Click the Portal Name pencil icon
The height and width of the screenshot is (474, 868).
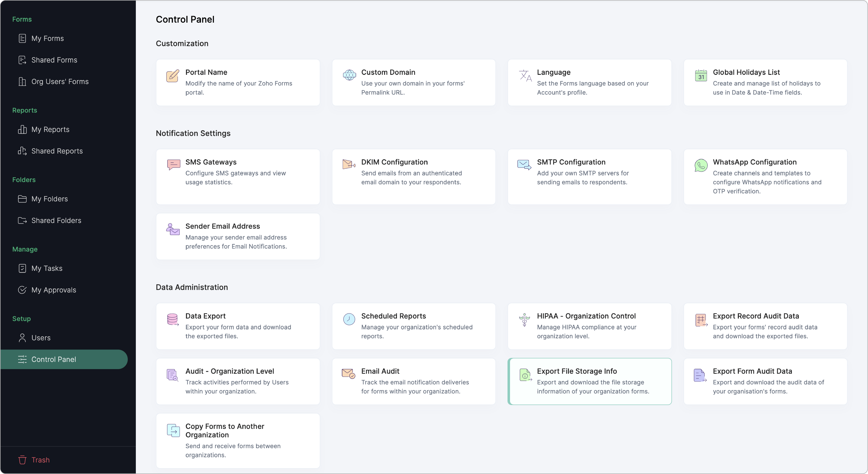pyautogui.click(x=173, y=76)
